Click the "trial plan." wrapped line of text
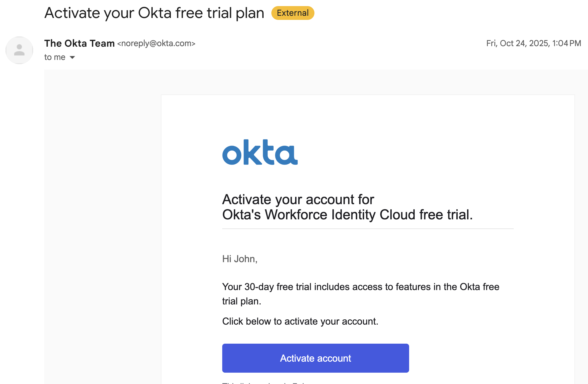588x384 pixels. (x=242, y=301)
